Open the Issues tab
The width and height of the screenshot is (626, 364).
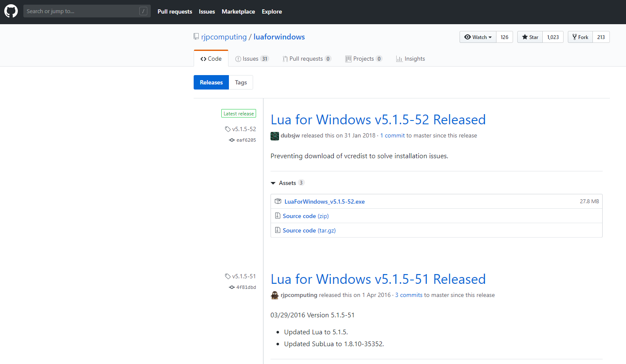(252, 59)
